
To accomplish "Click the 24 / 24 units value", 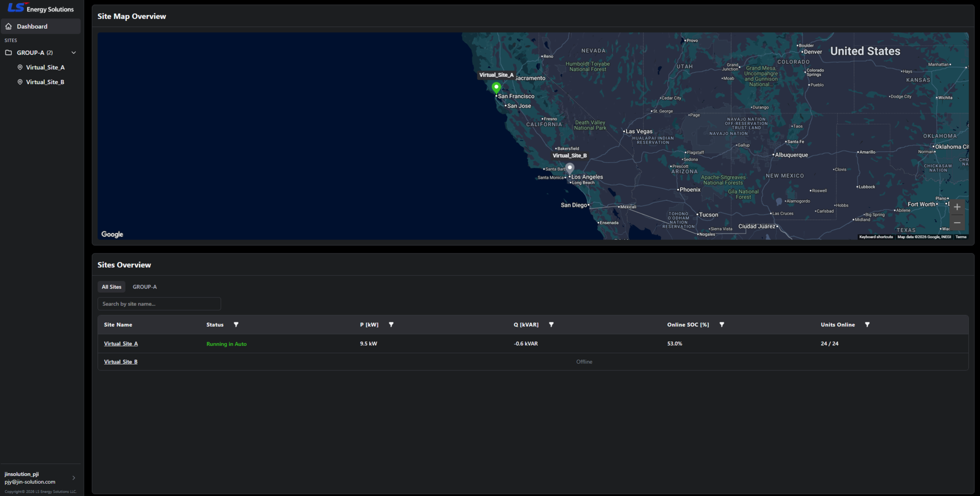I will point(829,344).
